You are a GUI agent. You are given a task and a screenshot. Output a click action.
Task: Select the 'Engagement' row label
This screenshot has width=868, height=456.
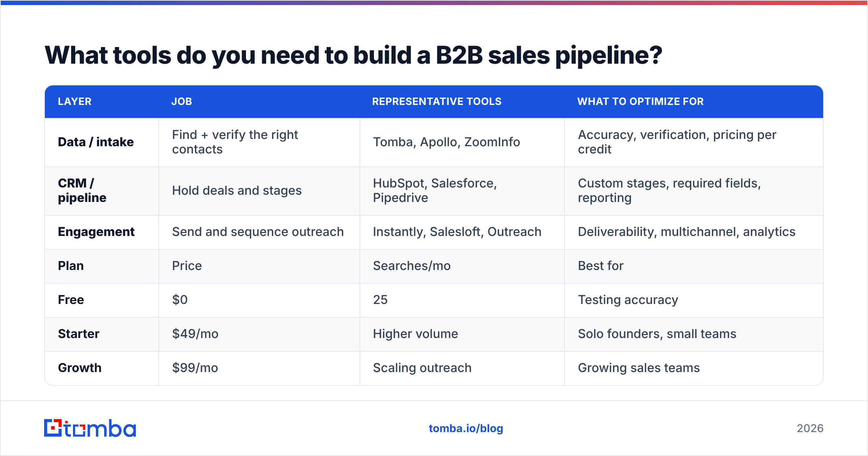96,232
